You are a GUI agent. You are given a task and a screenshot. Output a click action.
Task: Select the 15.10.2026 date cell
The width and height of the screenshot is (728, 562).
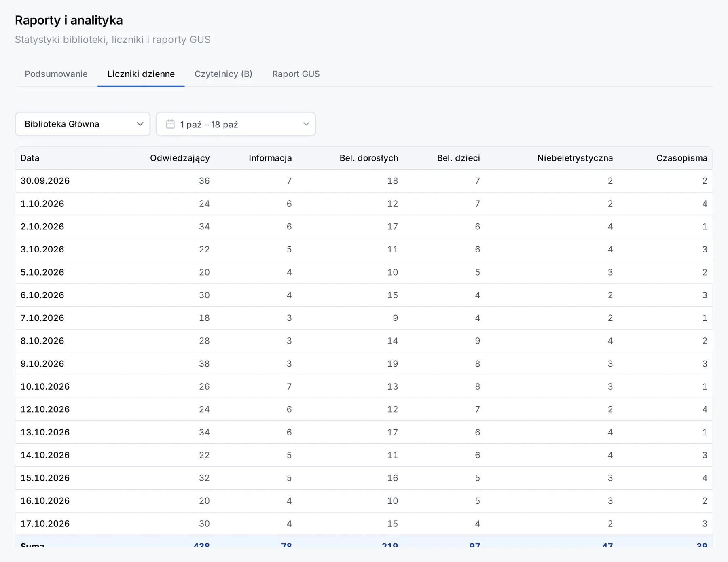point(45,478)
